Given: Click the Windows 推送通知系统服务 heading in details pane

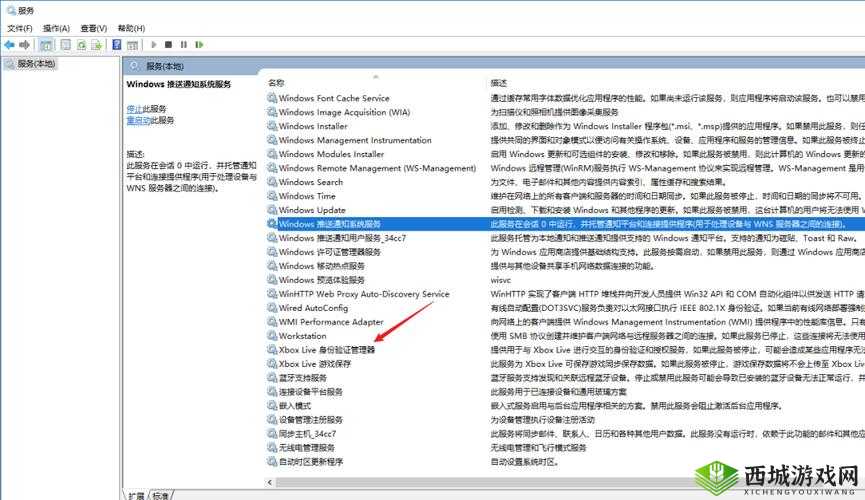Looking at the screenshot, I should tap(178, 84).
